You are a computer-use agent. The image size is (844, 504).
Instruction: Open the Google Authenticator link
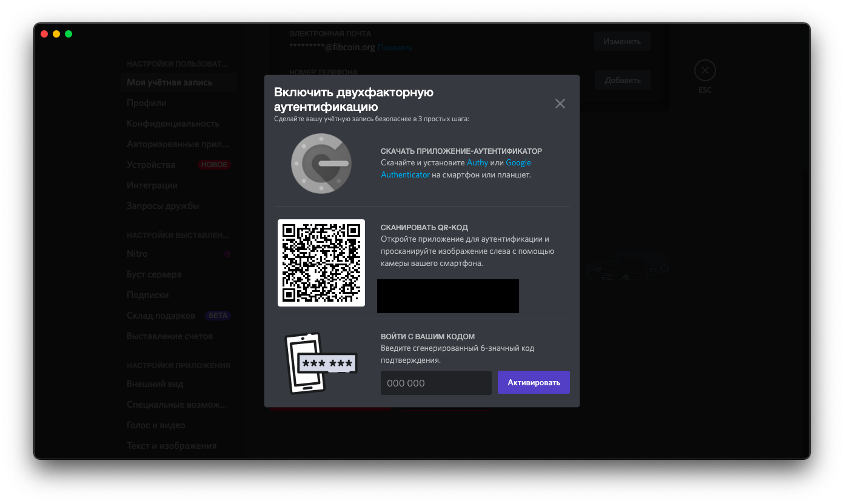click(x=456, y=168)
